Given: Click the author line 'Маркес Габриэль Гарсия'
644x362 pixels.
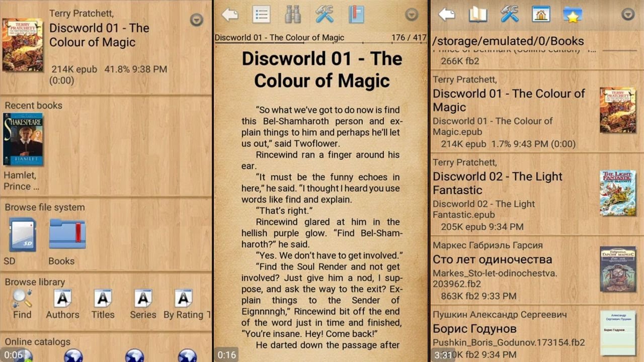Looking at the screenshot, I should coord(488,245).
